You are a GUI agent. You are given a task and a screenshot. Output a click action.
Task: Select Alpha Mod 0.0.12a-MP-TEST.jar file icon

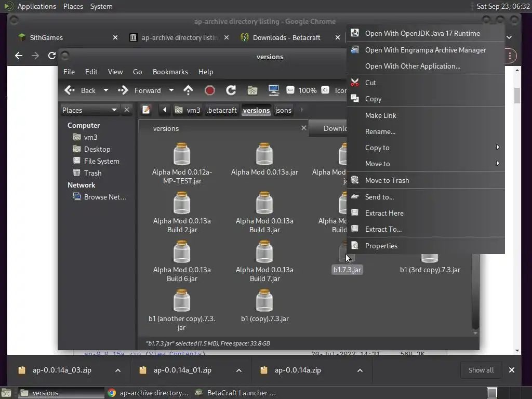[x=182, y=154]
